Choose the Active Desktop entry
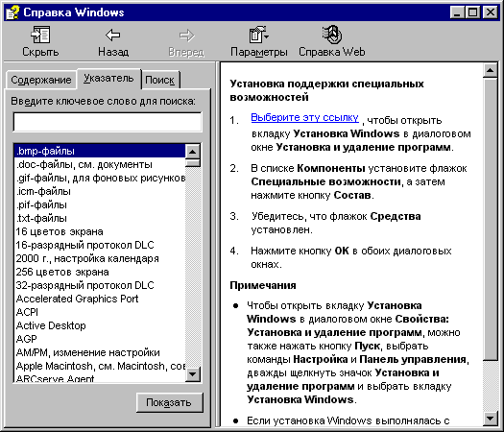The image size is (504, 432). [x=100, y=325]
